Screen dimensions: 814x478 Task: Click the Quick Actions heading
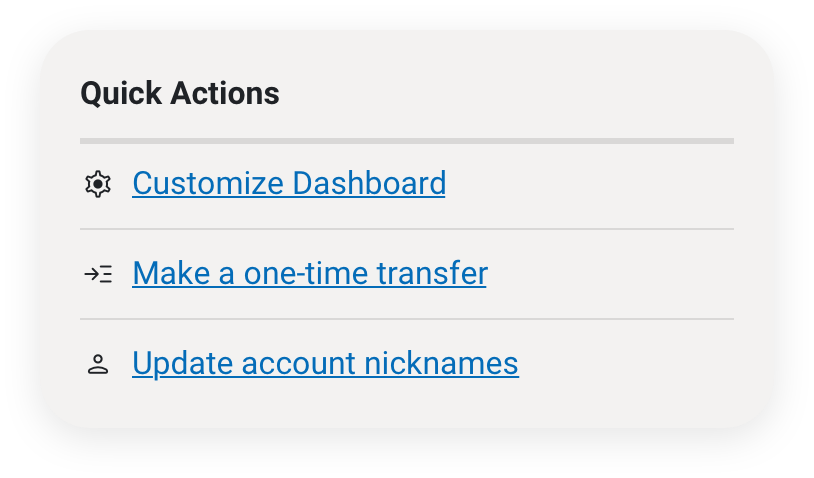point(180,93)
